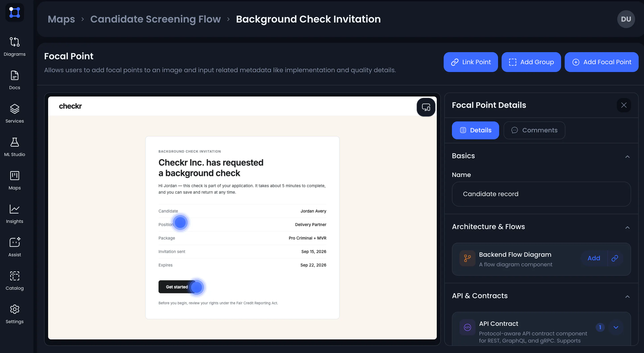
Task: Open the Catalog section
Action: pos(14,281)
